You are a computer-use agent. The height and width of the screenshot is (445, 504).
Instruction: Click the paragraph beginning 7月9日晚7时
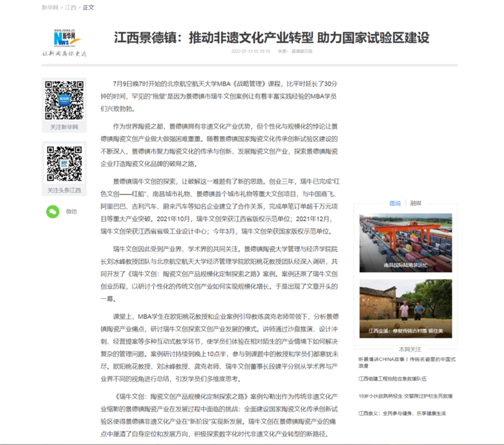pos(219,96)
